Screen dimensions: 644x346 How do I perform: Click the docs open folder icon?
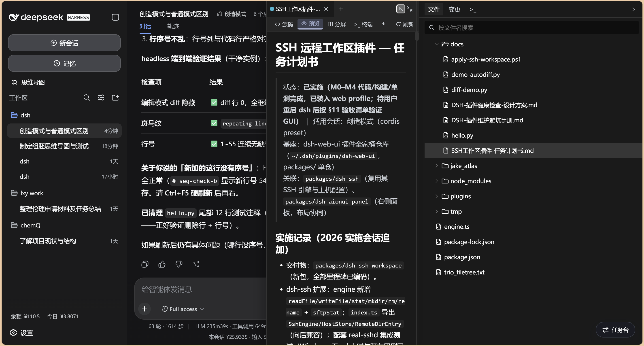point(445,44)
